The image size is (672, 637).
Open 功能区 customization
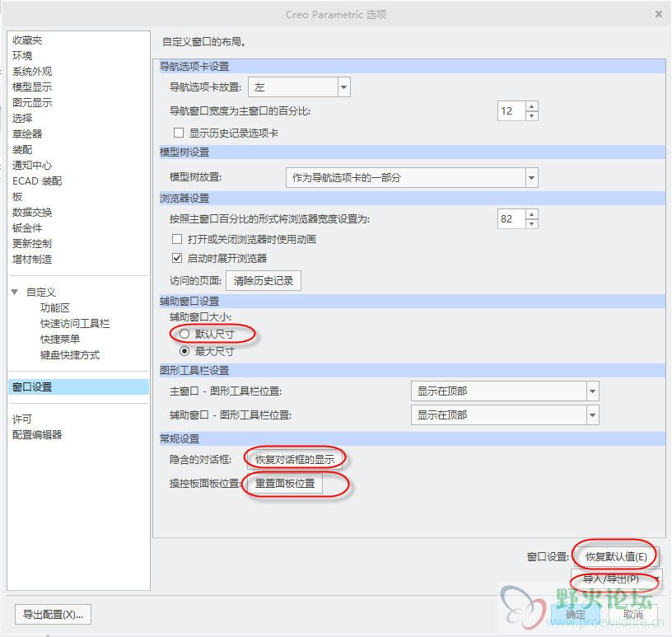point(55,307)
